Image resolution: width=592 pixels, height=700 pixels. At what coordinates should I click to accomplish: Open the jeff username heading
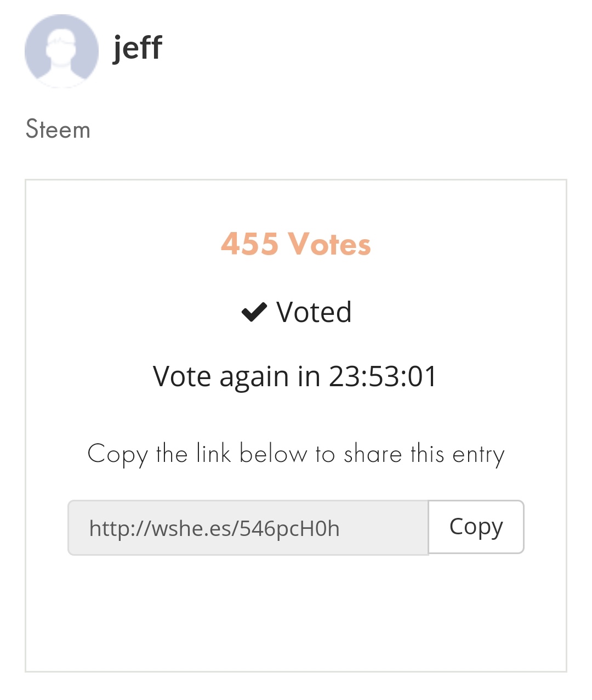coord(137,48)
